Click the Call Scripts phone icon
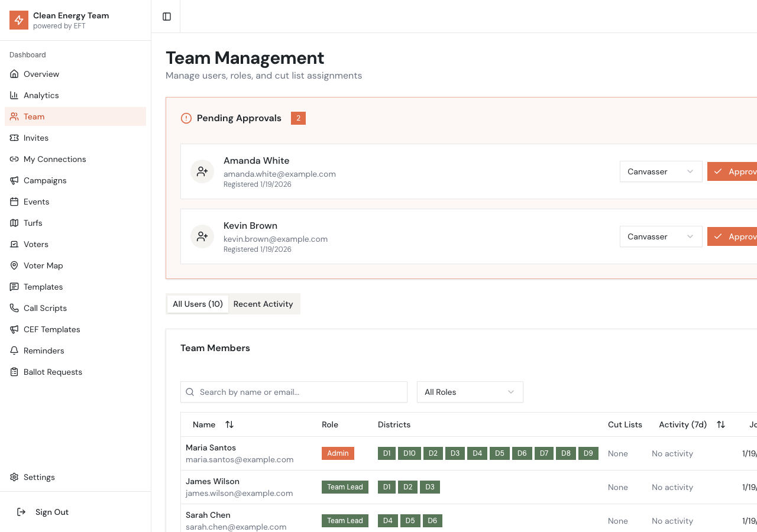The width and height of the screenshot is (757, 532). 14,308
